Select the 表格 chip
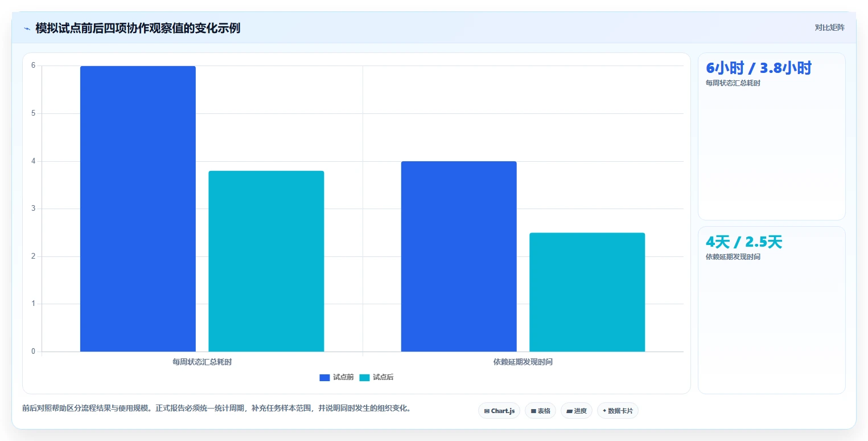Screen dimensions: 868x441 click(540, 411)
